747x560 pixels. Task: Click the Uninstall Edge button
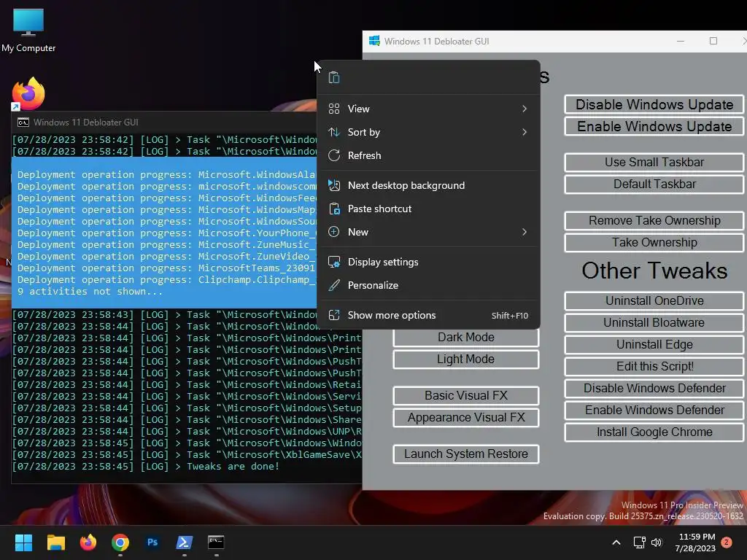[654, 345]
